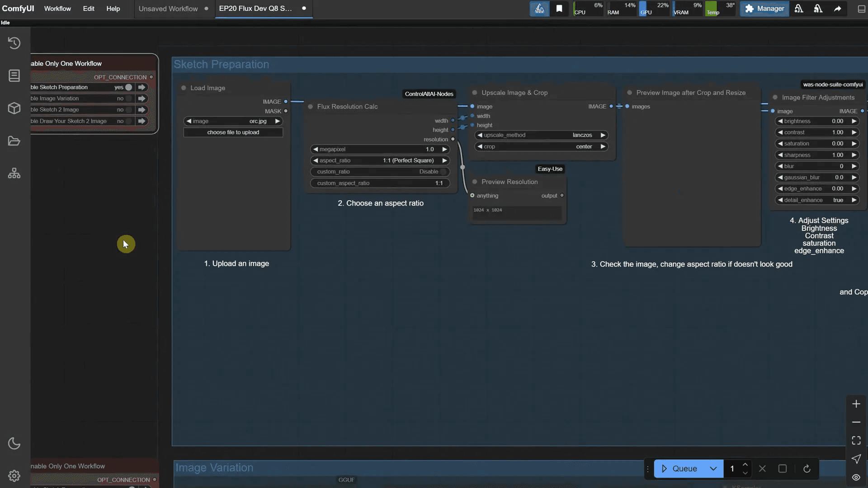Toggle Sketch 2 Image no switch
868x488 pixels.
click(129, 109)
